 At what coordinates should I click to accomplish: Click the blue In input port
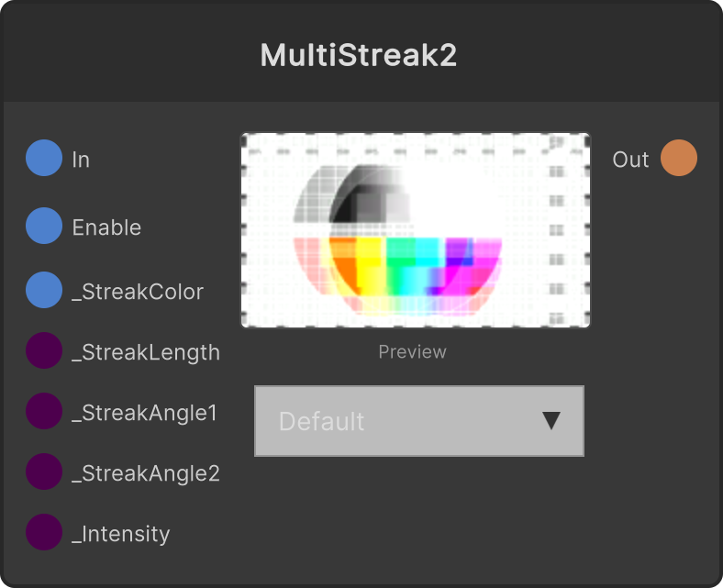[x=44, y=158]
